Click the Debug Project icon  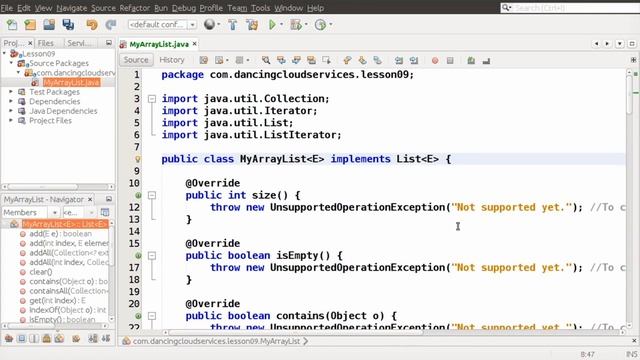coord(296,25)
